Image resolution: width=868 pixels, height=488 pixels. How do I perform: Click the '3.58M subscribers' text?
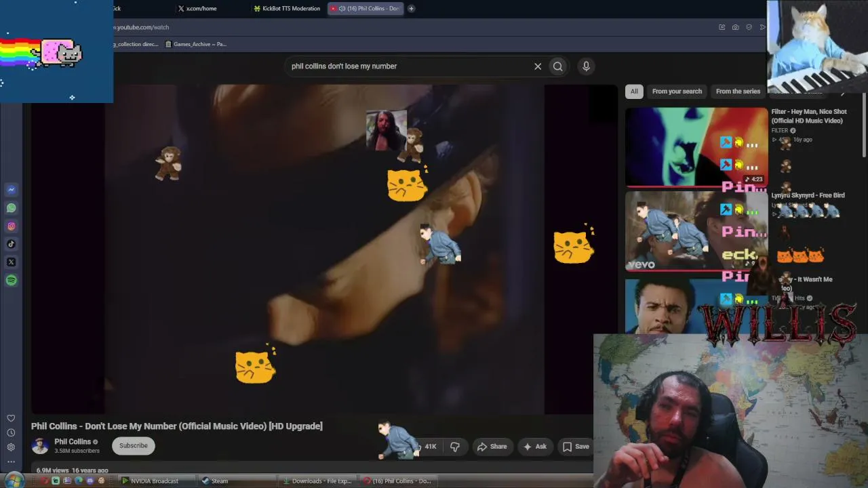(x=77, y=451)
